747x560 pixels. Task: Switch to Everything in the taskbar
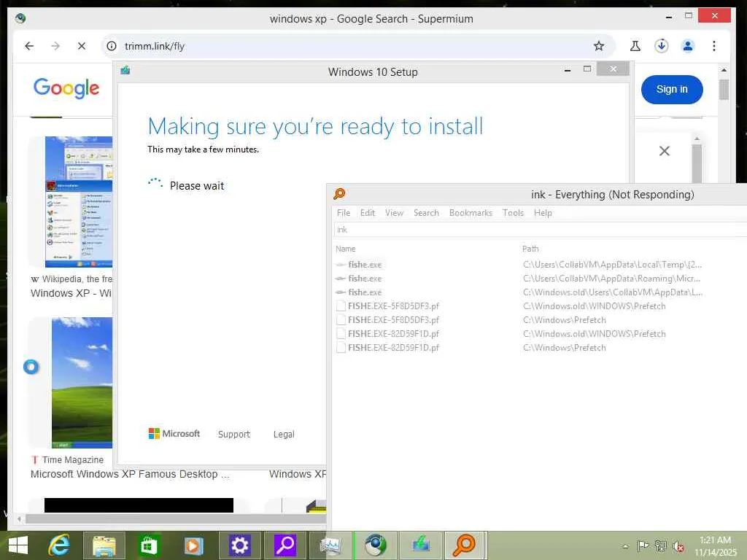click(x=465, y=545)
